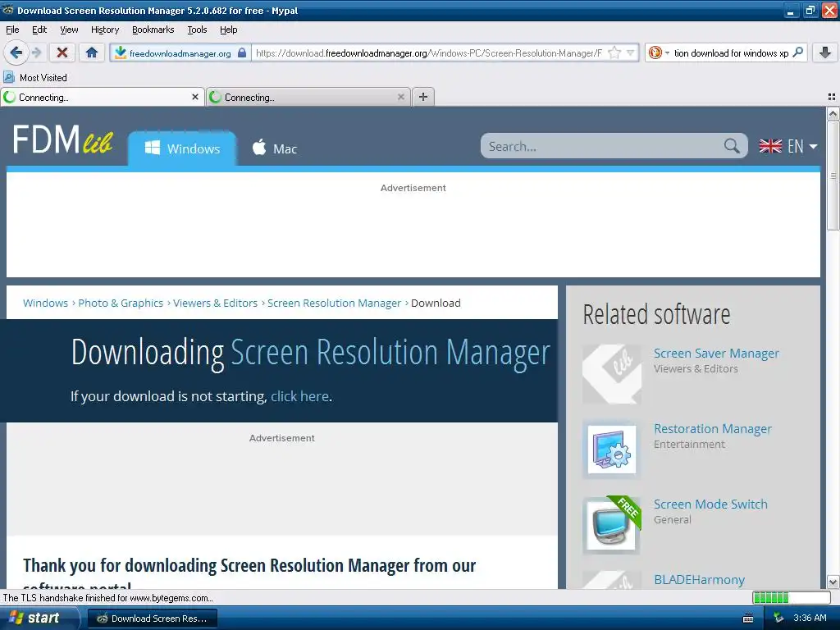This screenshot has width=840, height=630.
Task: Open the Help menu
Action: click(x=228, y=30)
